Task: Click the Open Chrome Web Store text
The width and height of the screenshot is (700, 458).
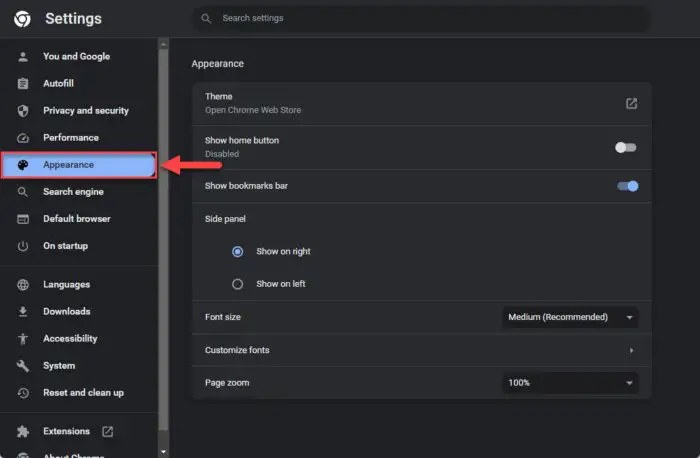Action: [x=253, y=110]
